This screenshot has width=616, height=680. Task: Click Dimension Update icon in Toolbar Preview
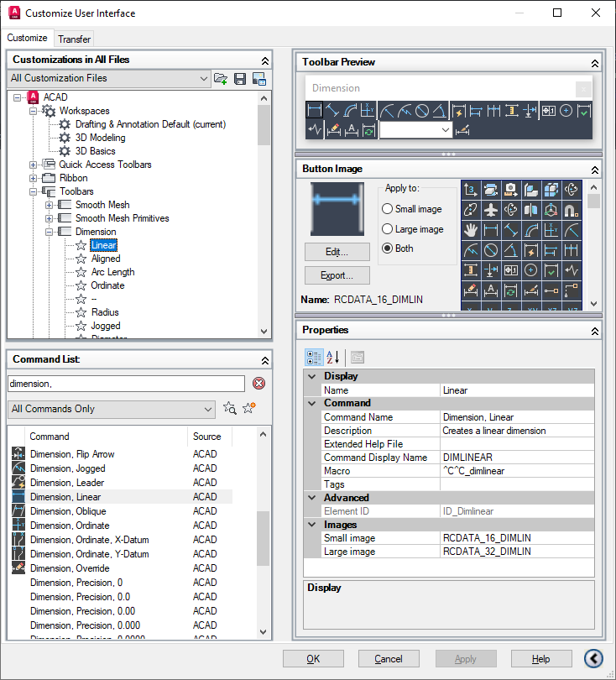pyautogui.click(x=369, y=130)
